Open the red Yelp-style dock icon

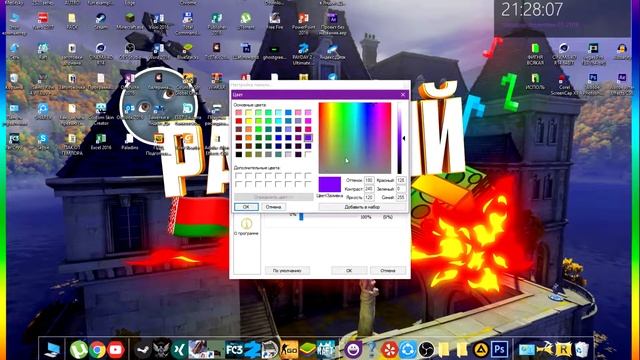tap(389, 350)
